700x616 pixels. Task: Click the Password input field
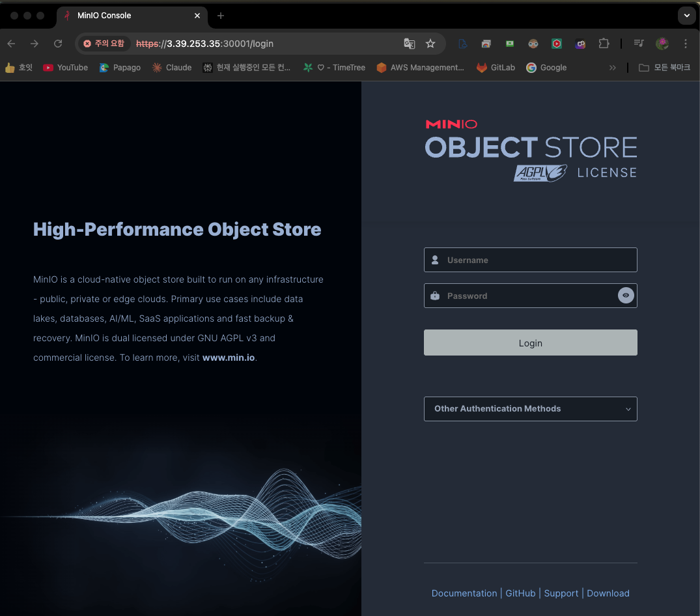coord(530,296)
